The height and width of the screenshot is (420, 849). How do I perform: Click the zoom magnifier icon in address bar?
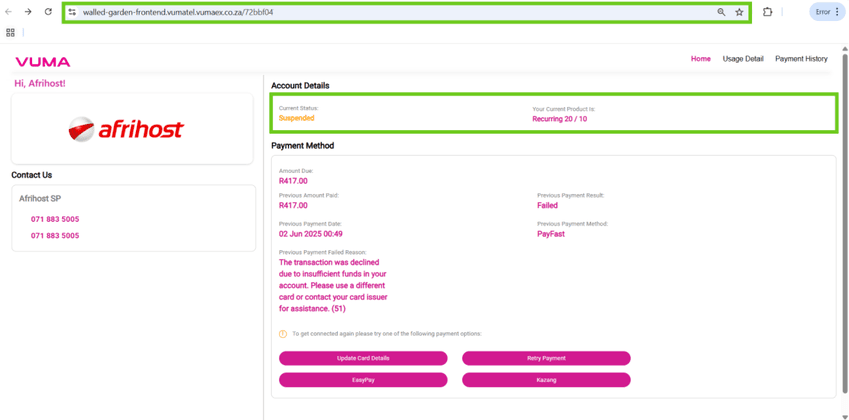point(721,12)
